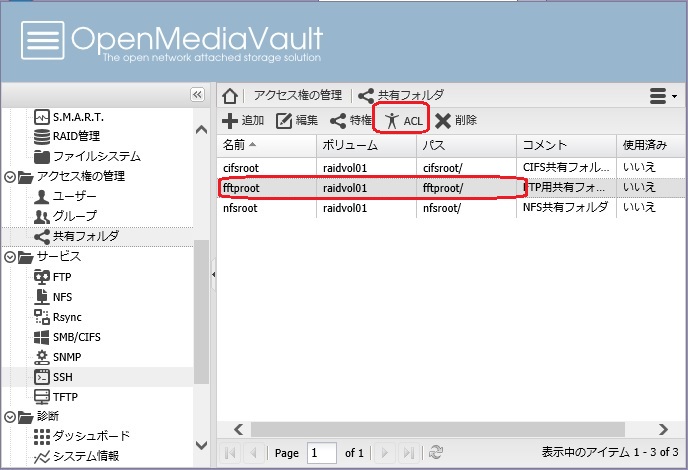Click the 追加 (add) plus button
The width and height of the screenshot is (688, 470).
pyautogui.click(x=243, y=121)
